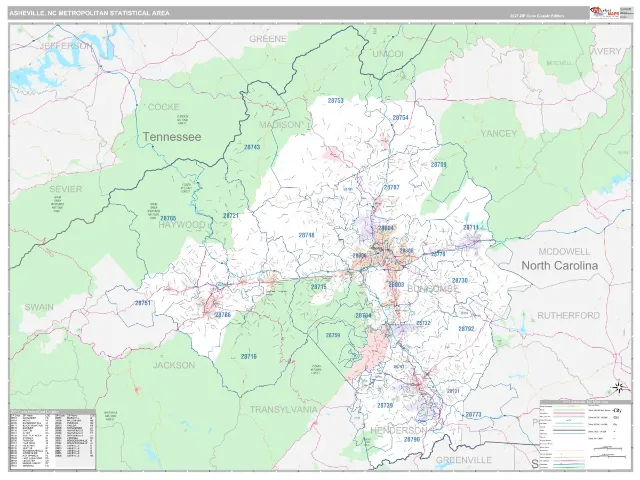The height and width of the screenshot is (480, 640).
Task: Select ZIP code 28754
Action: pos(400,118)
